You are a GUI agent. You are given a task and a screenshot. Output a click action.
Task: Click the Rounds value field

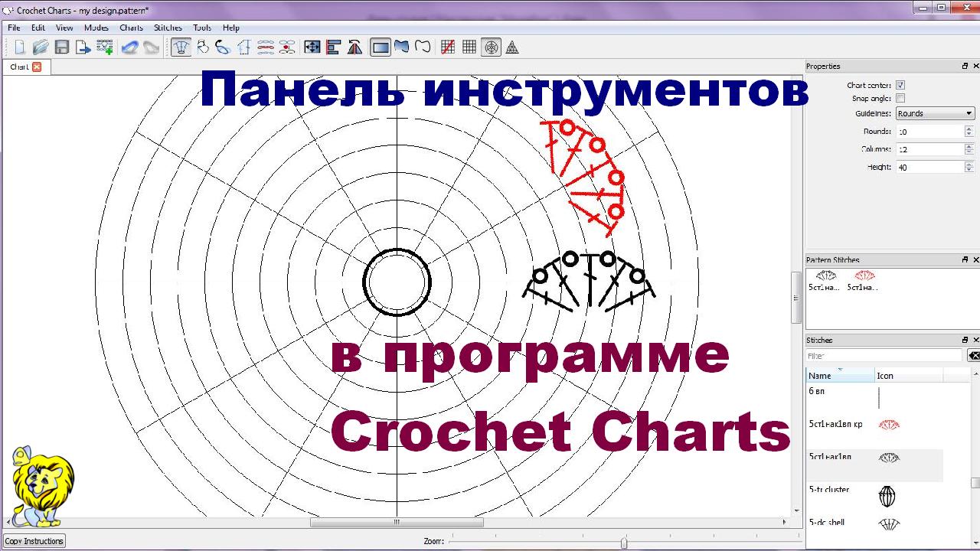(930, 132)
